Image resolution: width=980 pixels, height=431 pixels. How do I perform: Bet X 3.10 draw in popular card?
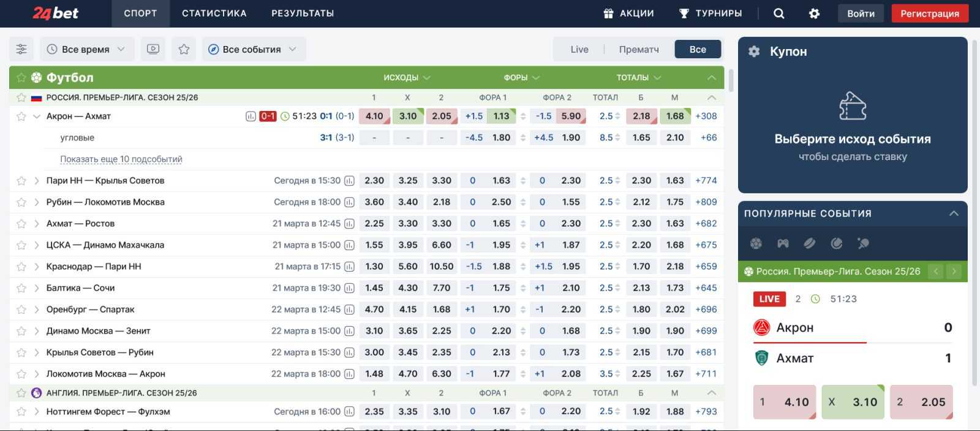853,402
